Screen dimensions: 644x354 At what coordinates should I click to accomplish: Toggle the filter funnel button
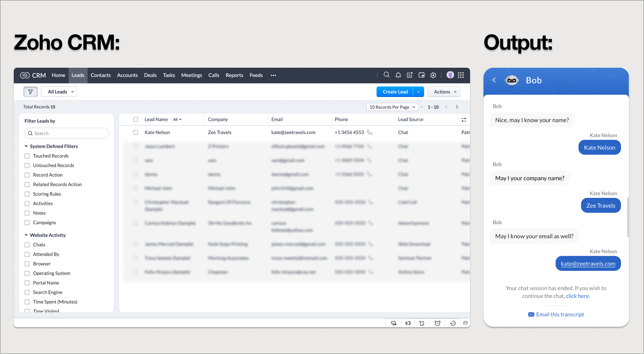point(31,92)
